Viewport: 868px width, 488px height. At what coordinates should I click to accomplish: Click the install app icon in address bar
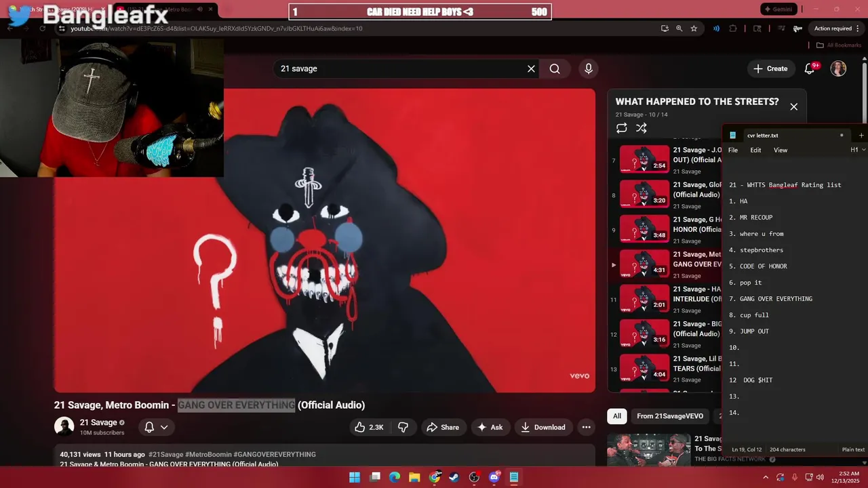665,28
